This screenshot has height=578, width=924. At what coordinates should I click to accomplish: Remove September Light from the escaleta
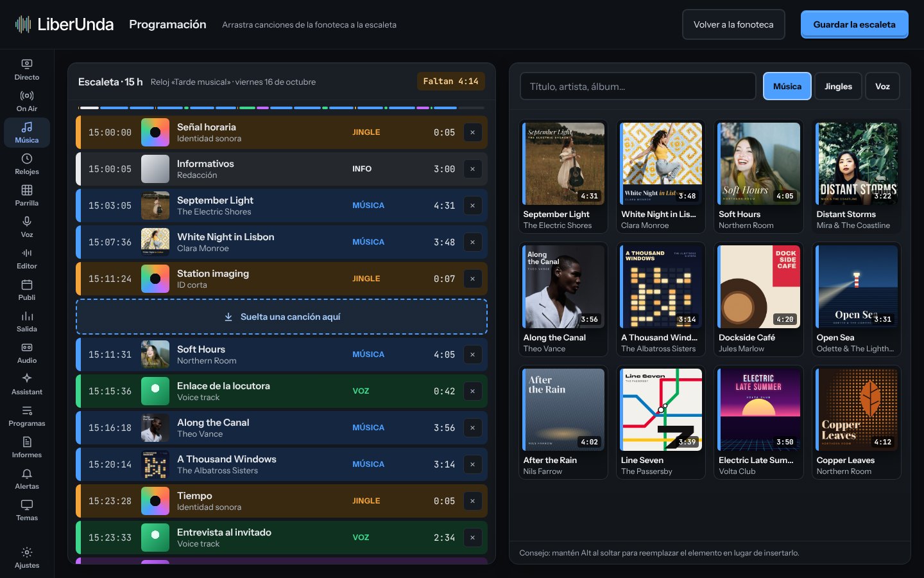point(472,206)
